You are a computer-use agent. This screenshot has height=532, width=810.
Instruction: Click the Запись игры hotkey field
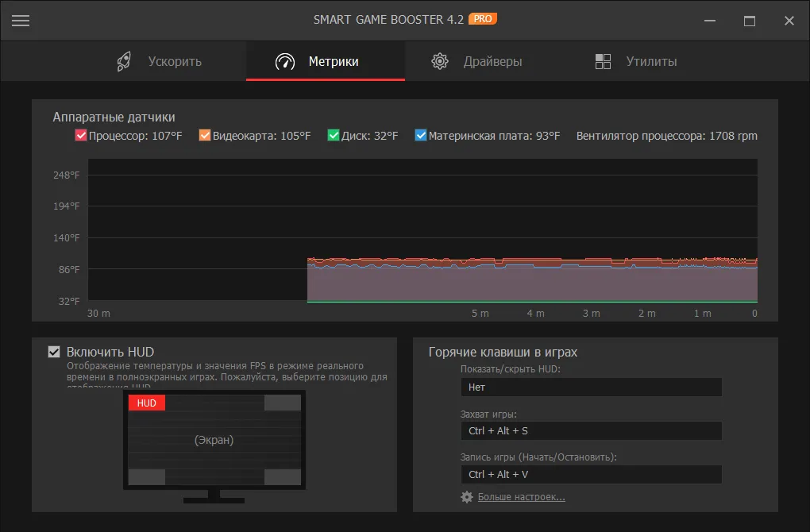[x=590, y=475]
